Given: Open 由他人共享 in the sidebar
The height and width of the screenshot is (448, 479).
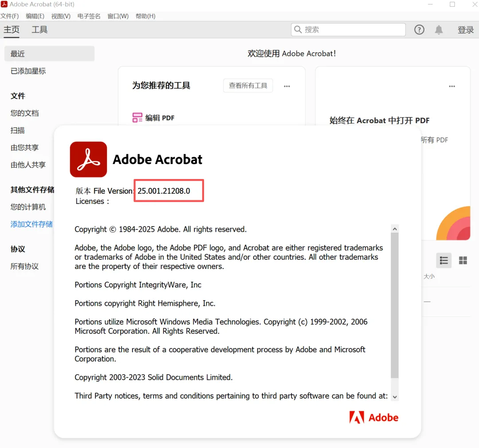Looking at the screenshot, I should (28, 165).
